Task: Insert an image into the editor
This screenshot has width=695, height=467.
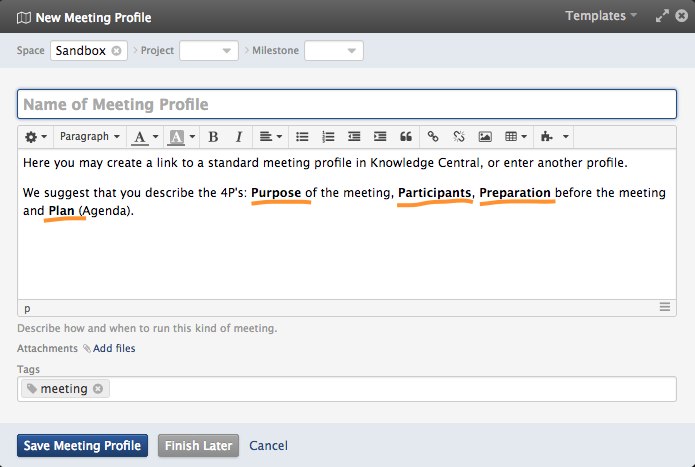Action: click(x=485, y=136)
